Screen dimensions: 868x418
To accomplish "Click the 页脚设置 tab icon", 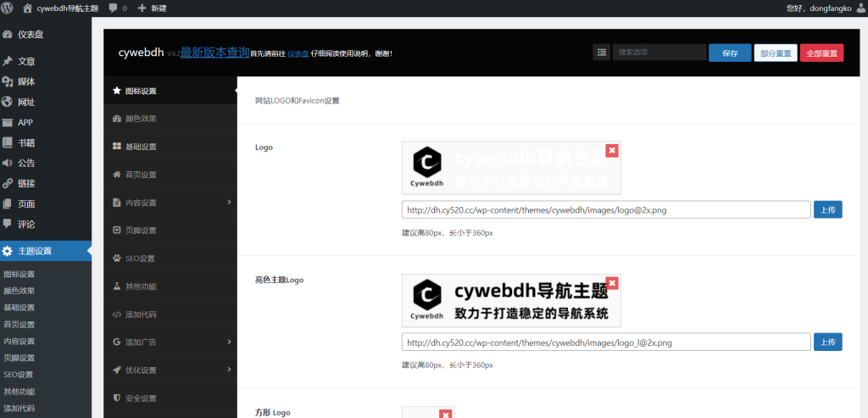I will [117, 231].
